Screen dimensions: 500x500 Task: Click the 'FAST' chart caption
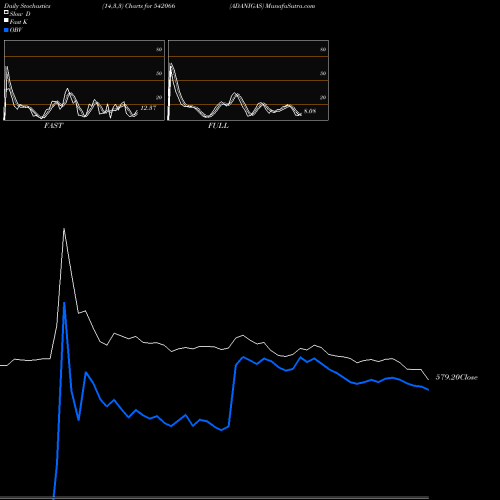point(53,126)
